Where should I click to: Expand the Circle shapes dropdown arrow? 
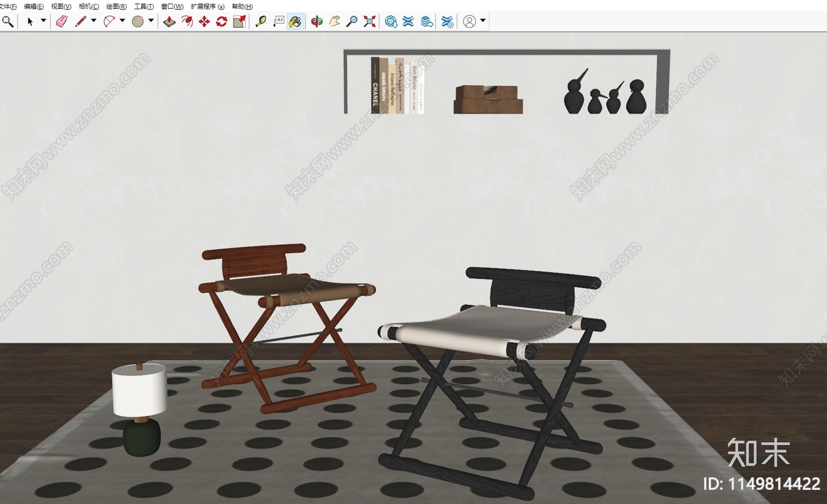151,21
